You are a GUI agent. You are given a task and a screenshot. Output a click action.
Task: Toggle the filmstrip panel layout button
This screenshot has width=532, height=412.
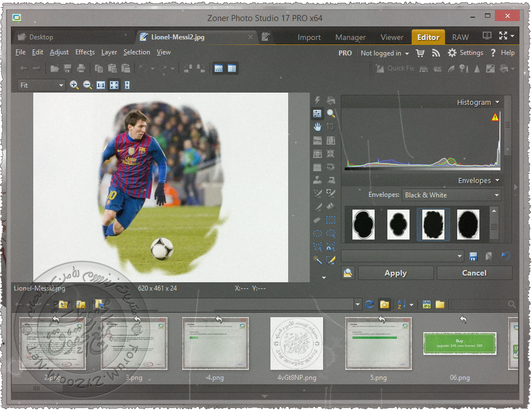pos(218,69)
